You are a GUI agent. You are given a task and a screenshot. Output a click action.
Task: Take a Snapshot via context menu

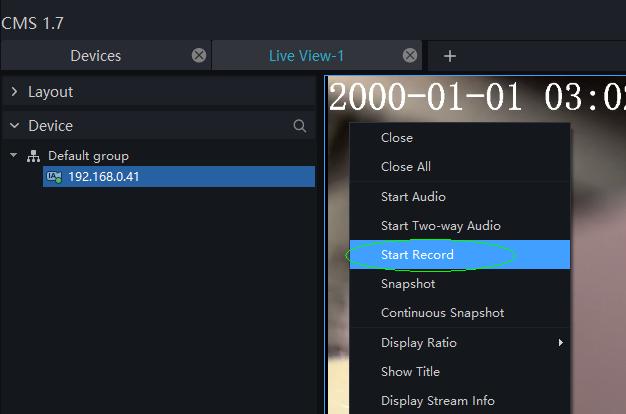[408, 284]
